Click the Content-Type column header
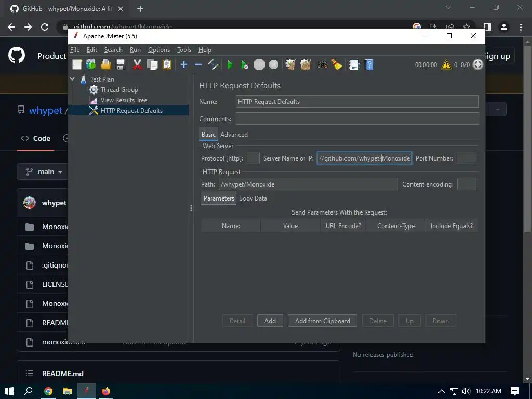This screenshot has width=532, height=399. pyautogui.click(x=396, y=226)
